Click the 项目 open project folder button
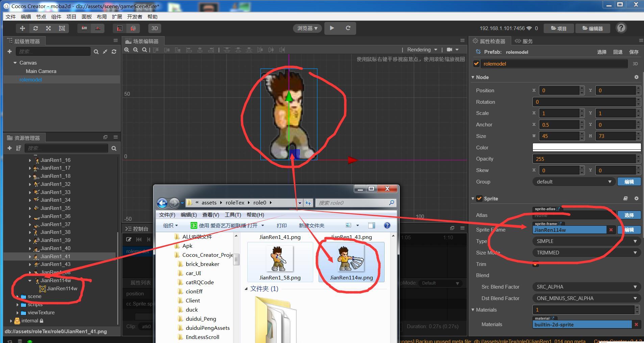644x343 pixels. [559, 28]
